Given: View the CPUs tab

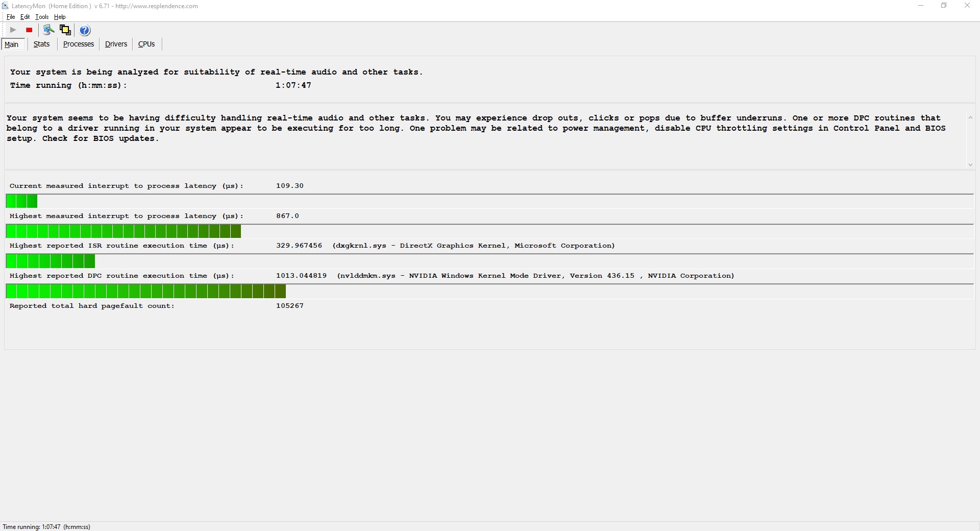Looking at the screenshot, I should (x=146, y=44).
